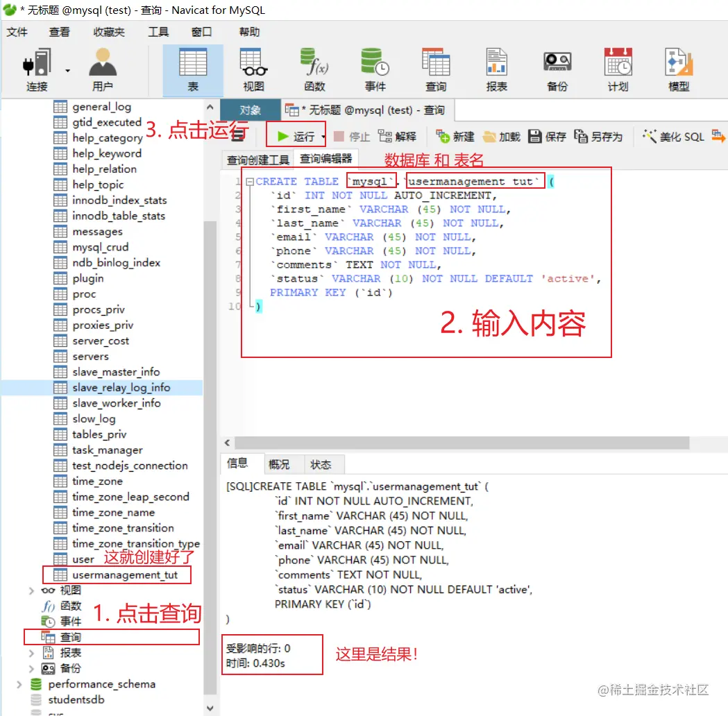728x716 pixels.
Task: Click the 查询 node in tree
Action: 61,637
